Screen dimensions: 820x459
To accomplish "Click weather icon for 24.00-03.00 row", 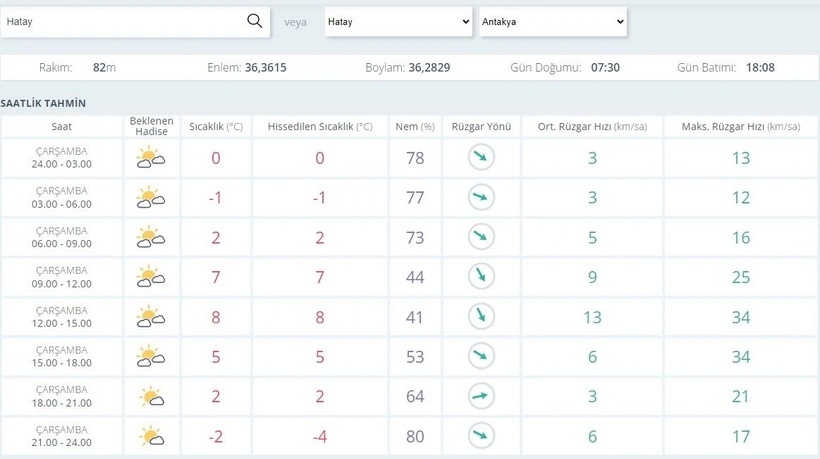I will [151, 158].
